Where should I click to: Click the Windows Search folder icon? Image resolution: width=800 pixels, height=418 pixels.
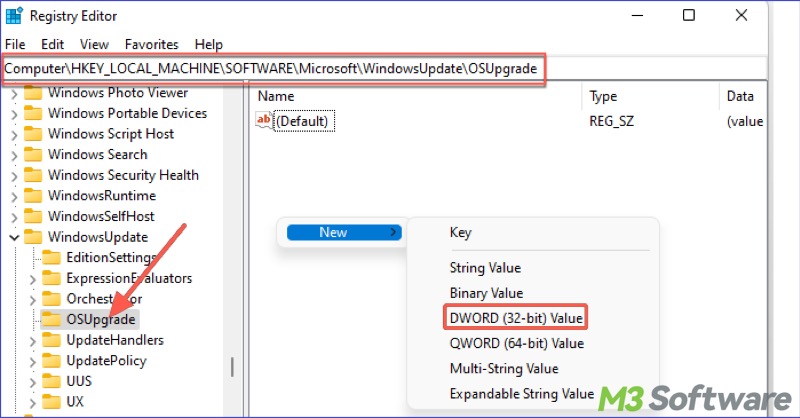point(33,154)
